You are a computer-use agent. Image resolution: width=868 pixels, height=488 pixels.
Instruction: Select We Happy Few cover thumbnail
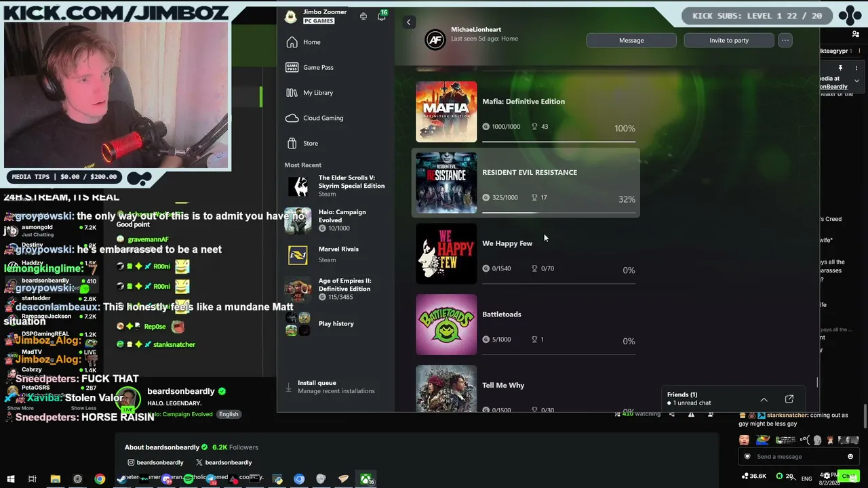pyautogui.click(x=446, y=253)
